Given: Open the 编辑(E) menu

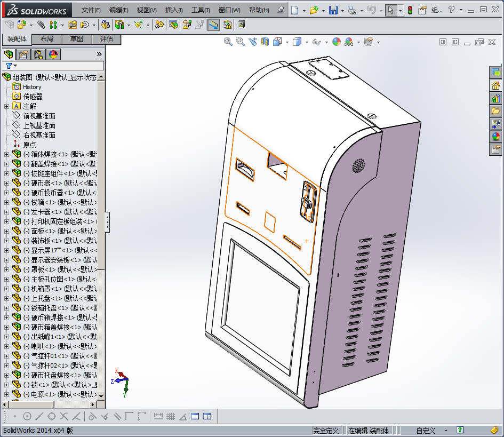Looking at the screenshot, I should 118,10.
